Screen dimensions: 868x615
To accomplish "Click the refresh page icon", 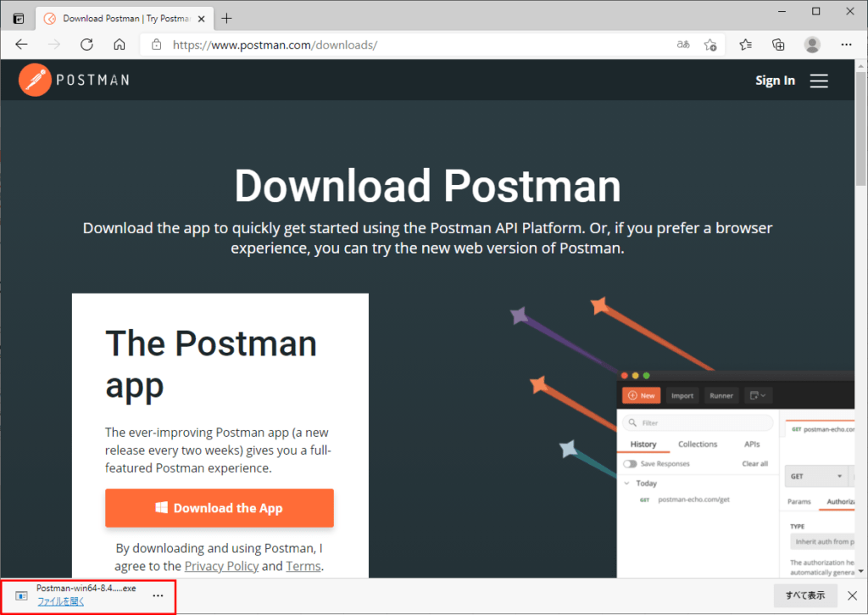I will 86,44.
